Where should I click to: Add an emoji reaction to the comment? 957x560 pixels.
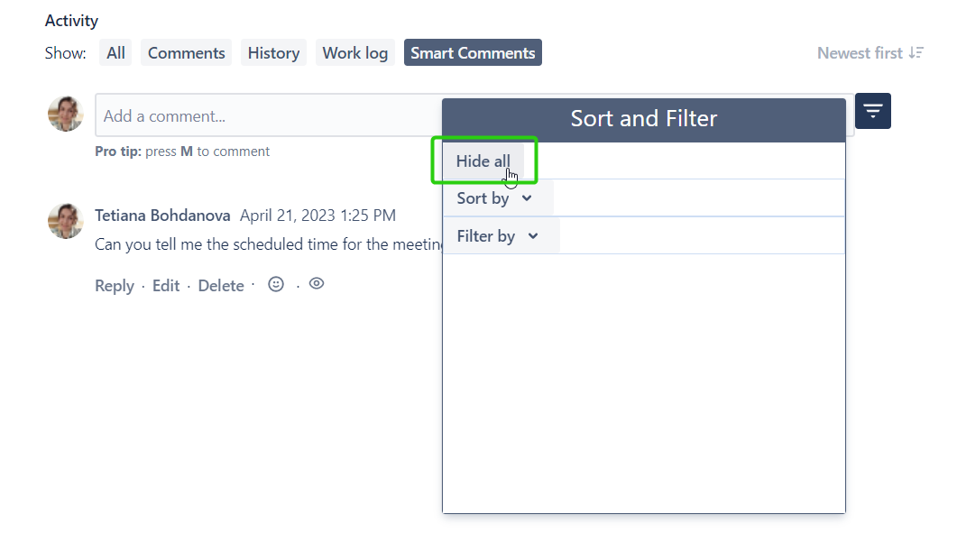tap(276, 284)
